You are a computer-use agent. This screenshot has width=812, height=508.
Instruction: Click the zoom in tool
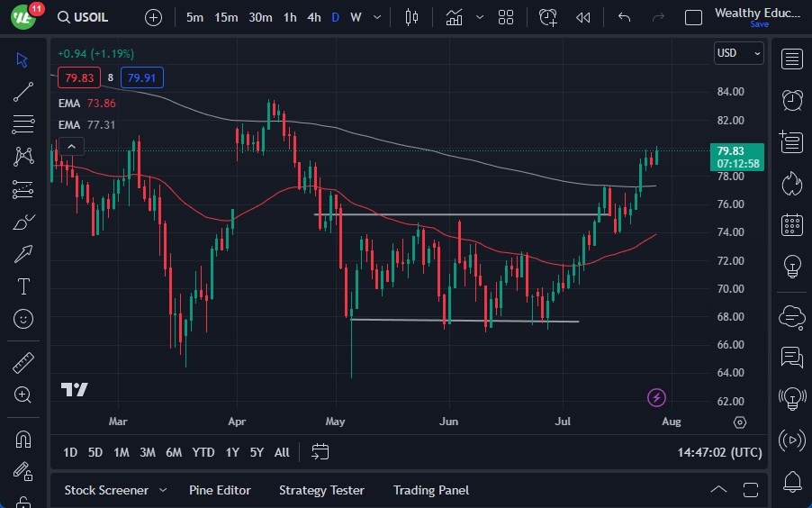coord(23,395)
